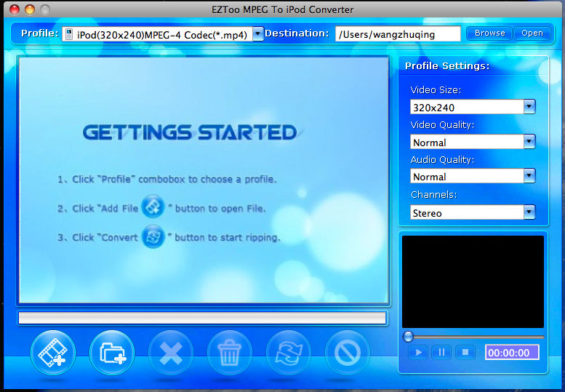Click the Add Folder button
Viewport: 565px width, 392px height.
(x=112, y=353)
